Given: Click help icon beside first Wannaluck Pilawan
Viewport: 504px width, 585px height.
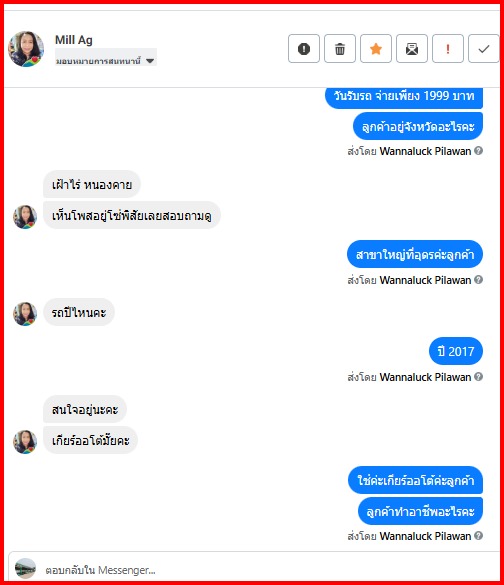Looking at the screenshot, I should click(x=479, y=150).
